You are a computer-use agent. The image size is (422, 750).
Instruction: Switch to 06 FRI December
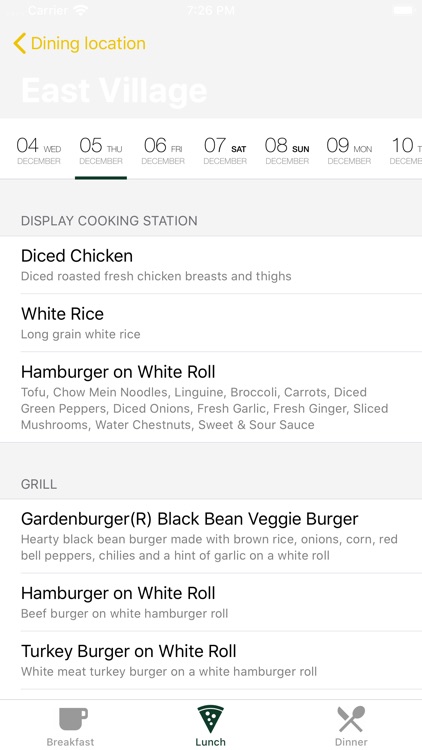tap(163, 150)
